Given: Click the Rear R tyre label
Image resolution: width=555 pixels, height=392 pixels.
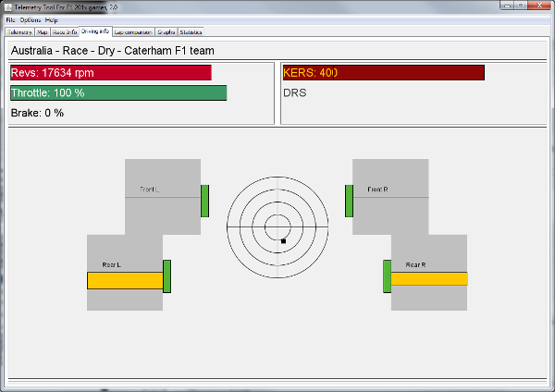Looking at the screenshot, I should click(416, 264).
